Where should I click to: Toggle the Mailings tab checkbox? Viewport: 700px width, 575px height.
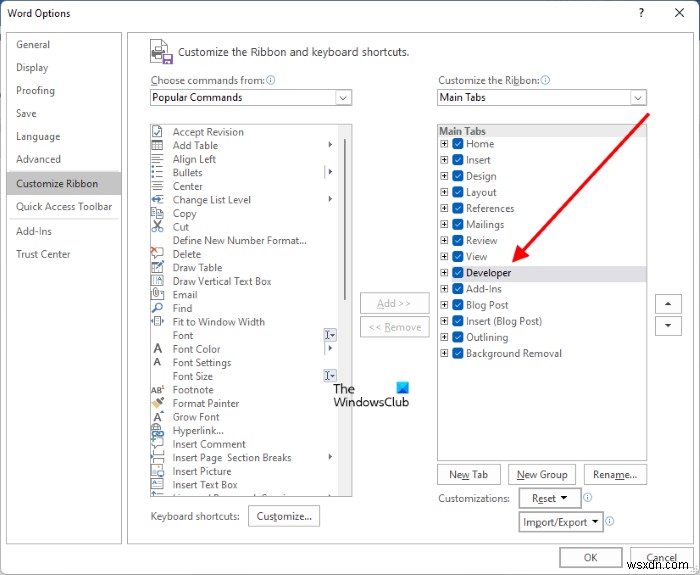pos(458,224)
